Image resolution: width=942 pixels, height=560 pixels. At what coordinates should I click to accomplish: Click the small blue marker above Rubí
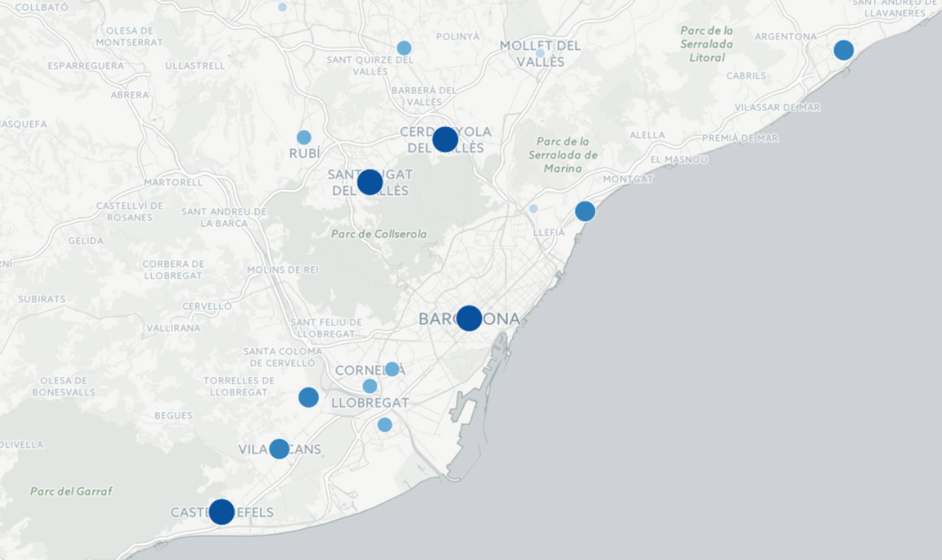(x=303, y=137)
